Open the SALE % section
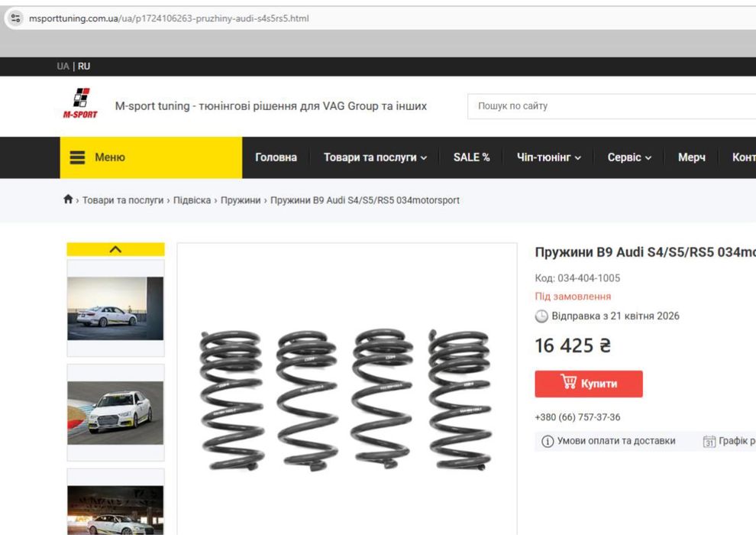The width and height of the screenshot is (756, 535). pyautogui.click(x=471, y=157)
